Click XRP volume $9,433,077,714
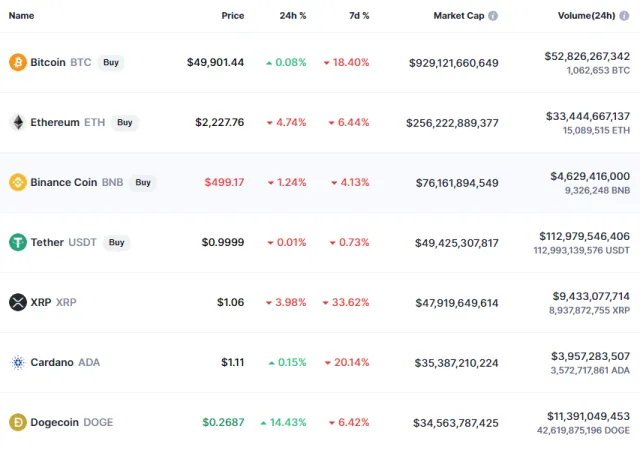This screenshot has width=640, height=450. (591, 296)
